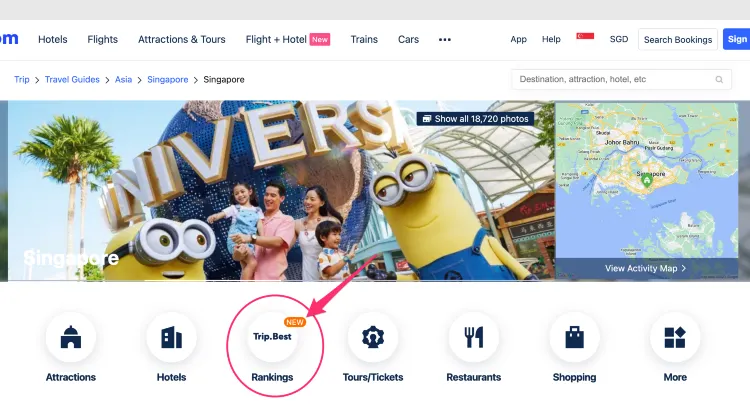Screen dimensions: 750x420
Task: Click the destination search input field
Action: coord(621,79)
